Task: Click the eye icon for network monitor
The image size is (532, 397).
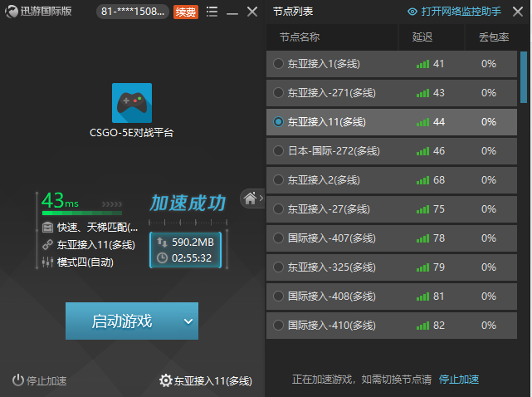Action: click(412, 12)
